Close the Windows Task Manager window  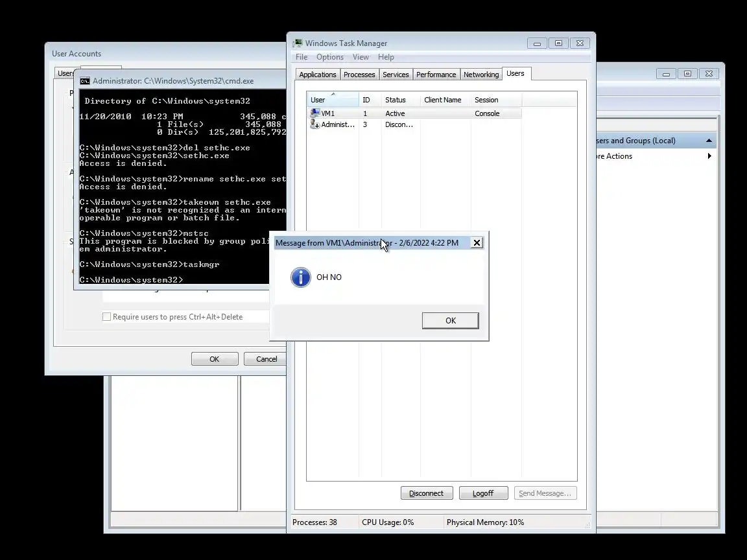[580, 43]
